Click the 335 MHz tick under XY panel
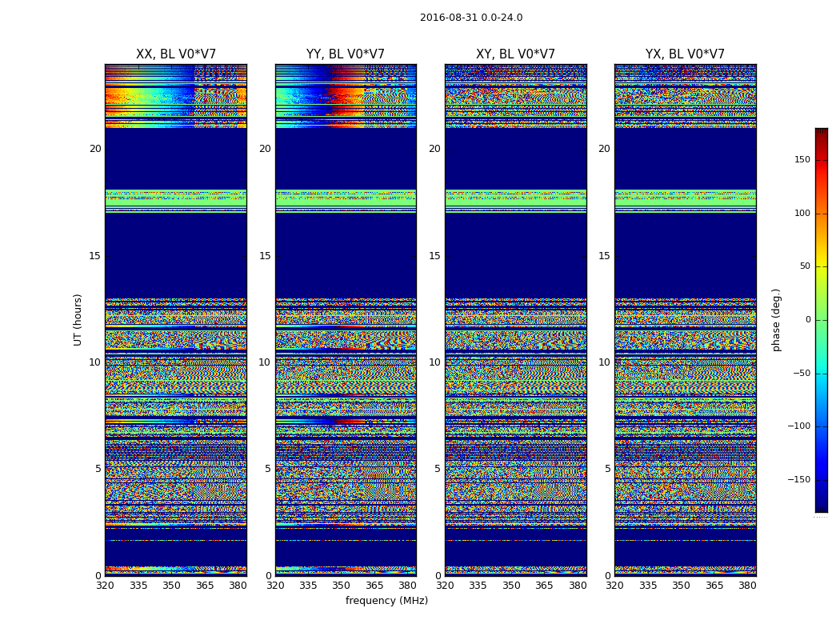The image size is (840, 640). click(x=478, y=586)
